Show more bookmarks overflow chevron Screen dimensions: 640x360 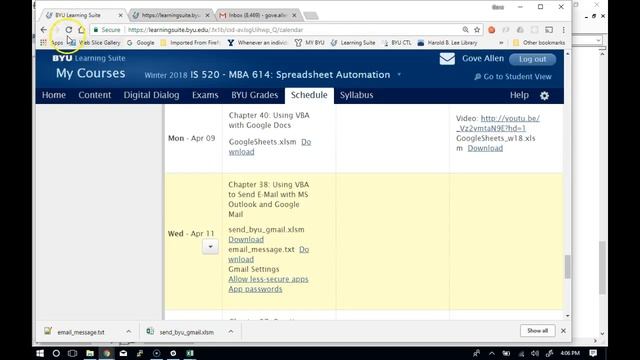pyautogui.click(x=502, y=42)
